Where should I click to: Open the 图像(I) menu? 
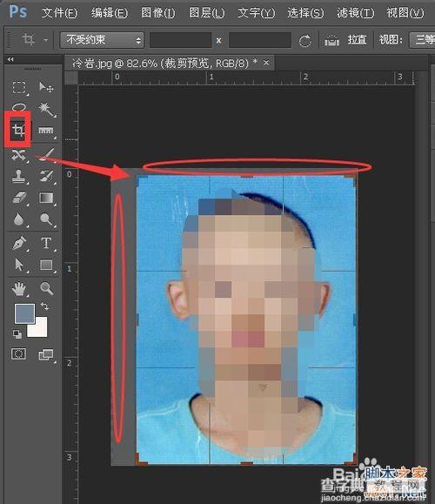tap(158, 13)
